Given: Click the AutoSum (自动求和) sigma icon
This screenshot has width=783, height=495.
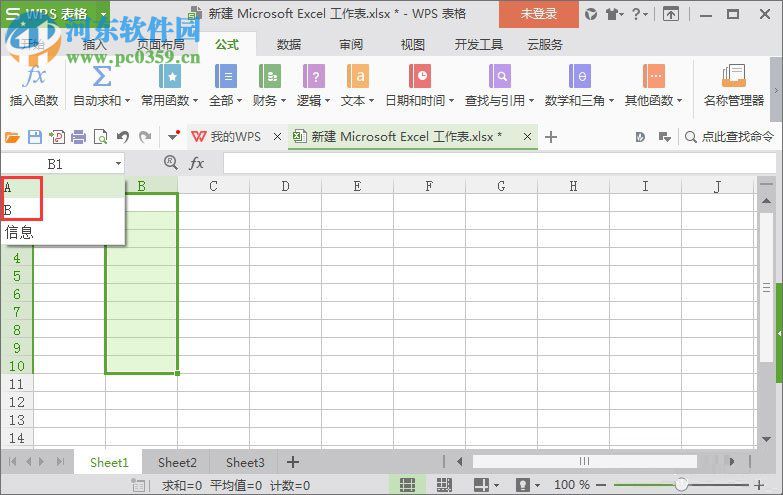Looking at the screenshot, I should tap(102, 76).
